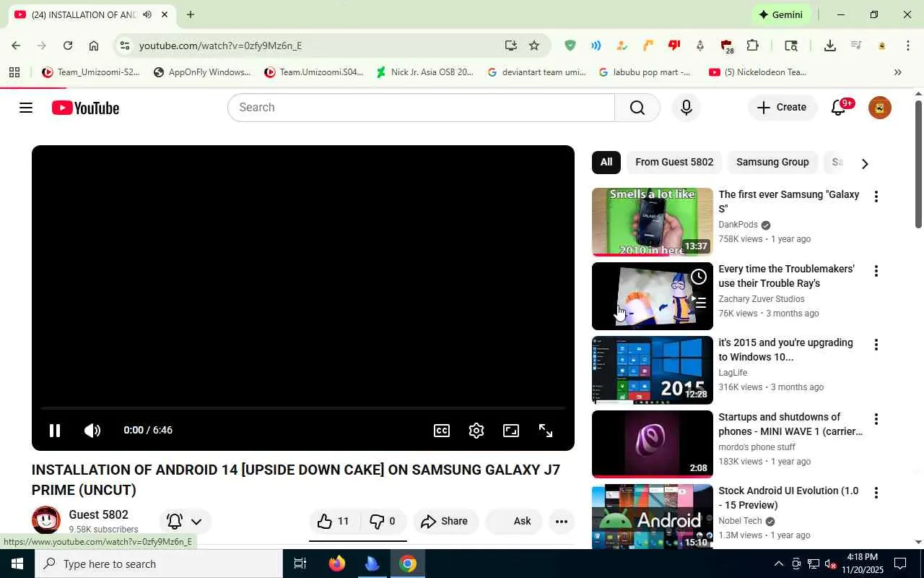
Task: Start voice search with the microphone
Action: (x=686, y=108)
